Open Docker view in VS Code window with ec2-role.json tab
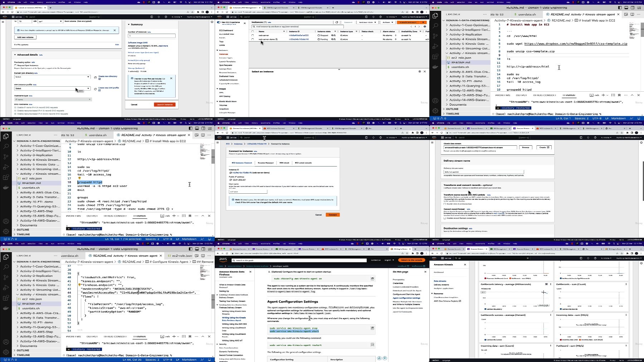 pyautogui.click(x=6, y=308)
